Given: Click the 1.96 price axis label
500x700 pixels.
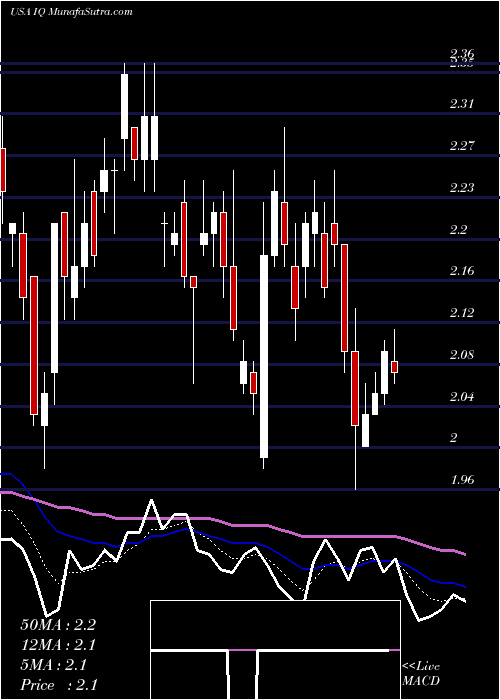Looking at the screenshot, I should [x=461, y=480].
